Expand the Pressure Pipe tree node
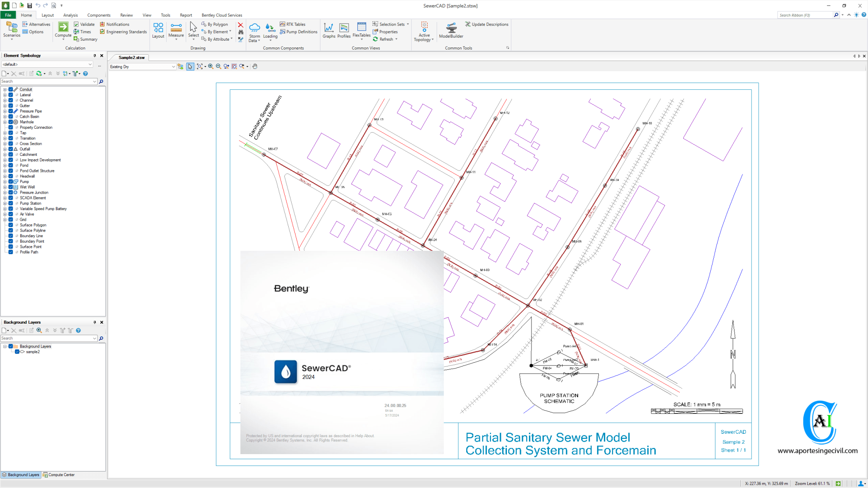Viewport: 868px width, 488px height. point(5,111)
